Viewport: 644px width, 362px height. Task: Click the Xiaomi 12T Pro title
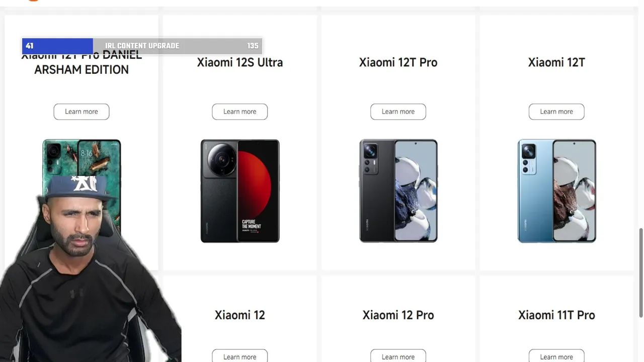pos(398,62)
